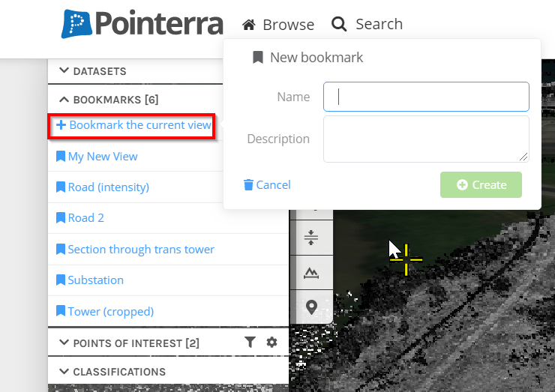The height and width of the screenshot is (392, 555).
Task: Expand the Points of Interest section
Action: (129, 343)
